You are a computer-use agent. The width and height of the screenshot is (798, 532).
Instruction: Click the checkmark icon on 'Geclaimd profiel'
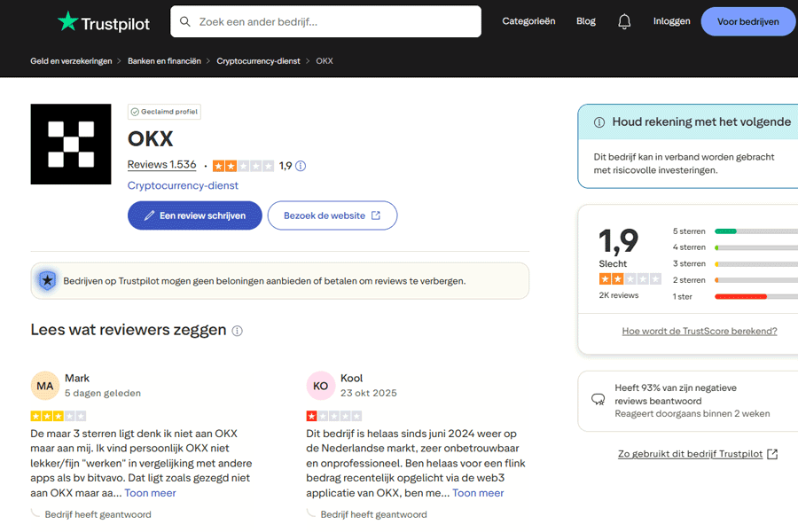point(137,112)
